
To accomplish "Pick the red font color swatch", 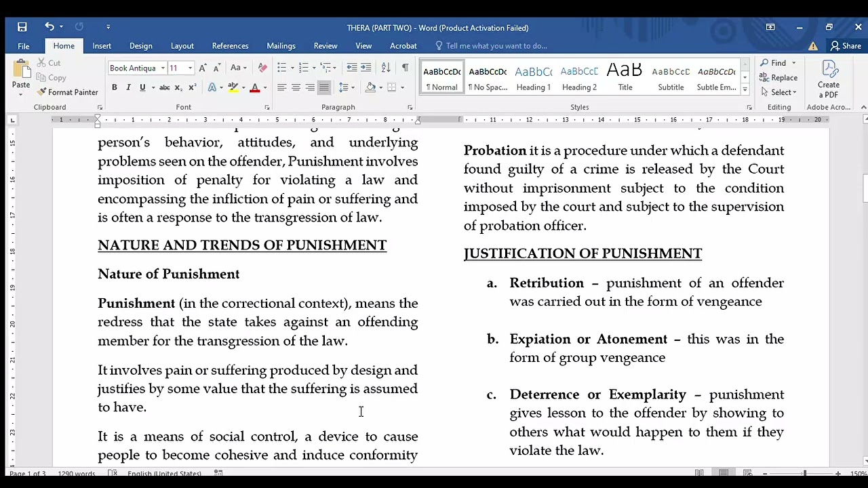I will pos(255,87).
